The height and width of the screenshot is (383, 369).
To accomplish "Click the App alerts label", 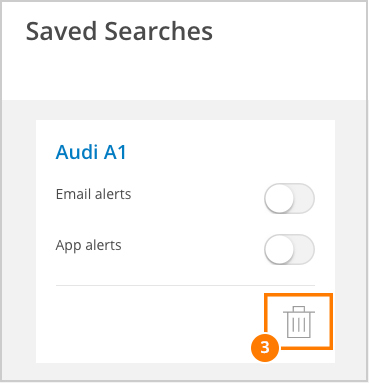I will (88, 246).
